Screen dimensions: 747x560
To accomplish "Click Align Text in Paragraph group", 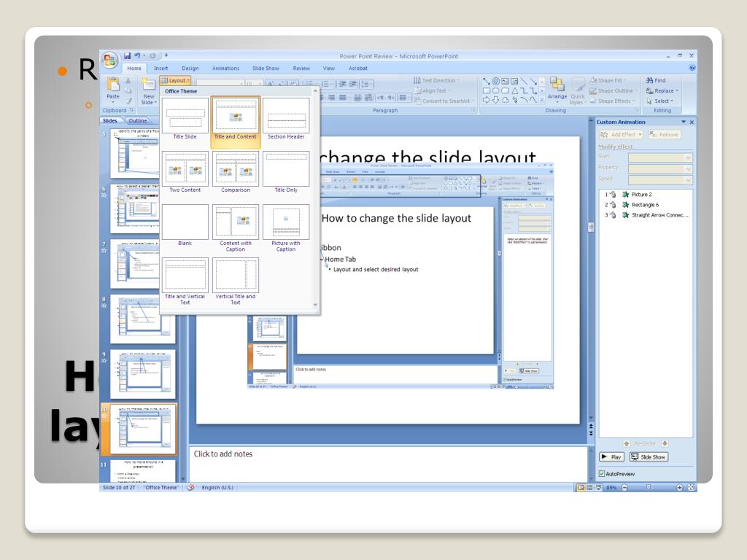I will click(x=433, y=90).
